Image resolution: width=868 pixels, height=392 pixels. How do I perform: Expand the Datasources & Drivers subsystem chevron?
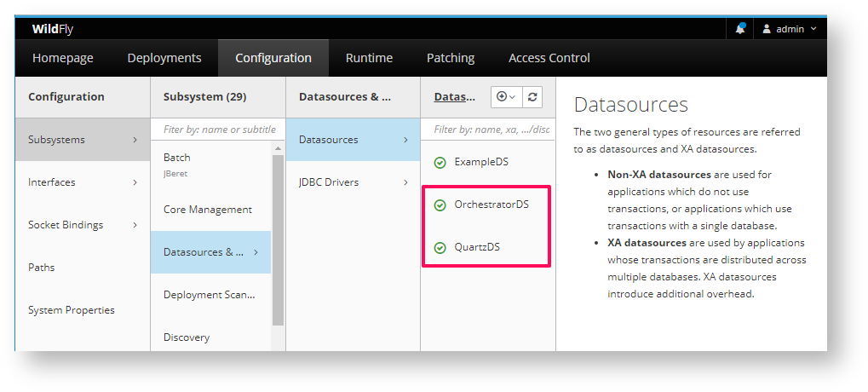pyautogui.click(x=256, y=252)
